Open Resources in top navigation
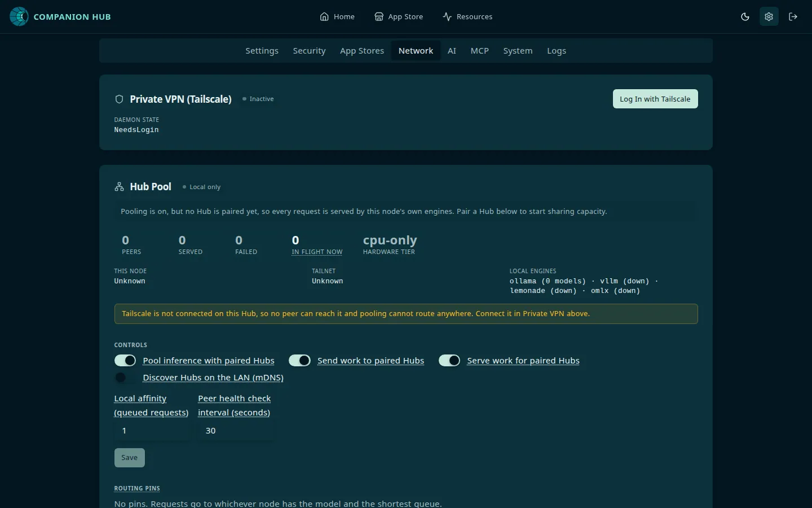 [467, 16]
